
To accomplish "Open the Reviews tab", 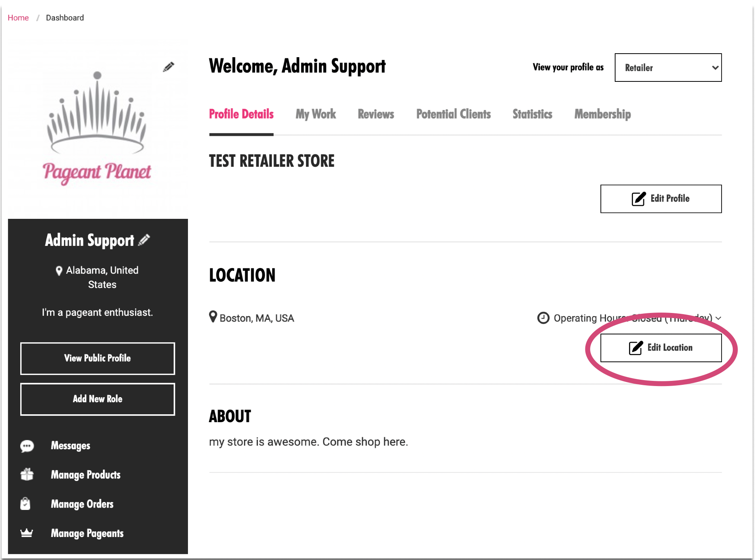I will 376,114.
